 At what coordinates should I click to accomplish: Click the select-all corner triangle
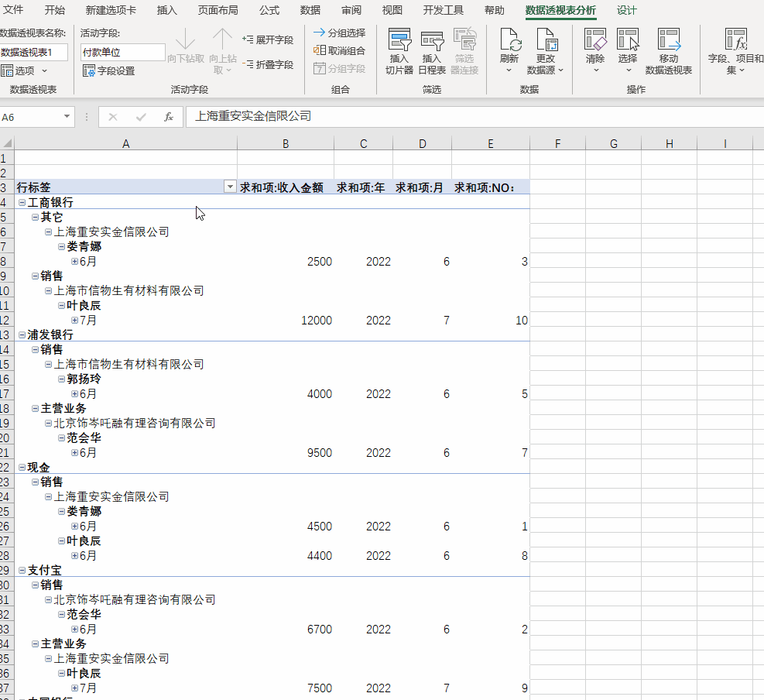(7, 143)
